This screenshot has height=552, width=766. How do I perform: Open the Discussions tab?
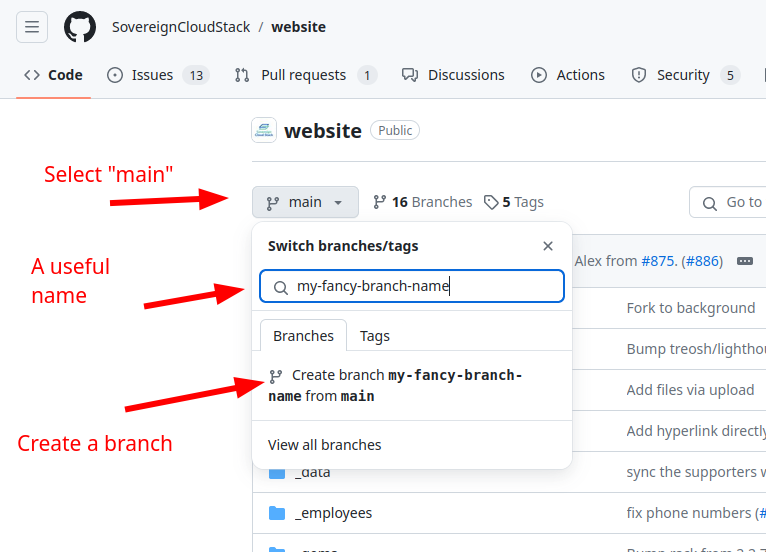(453, 75)
